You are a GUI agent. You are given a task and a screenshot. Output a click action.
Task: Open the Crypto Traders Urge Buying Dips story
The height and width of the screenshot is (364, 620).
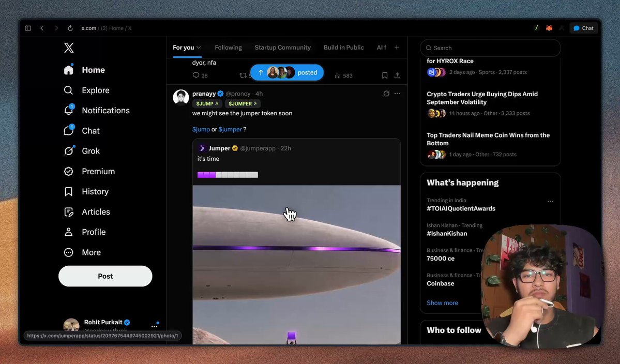coord(482,98)
